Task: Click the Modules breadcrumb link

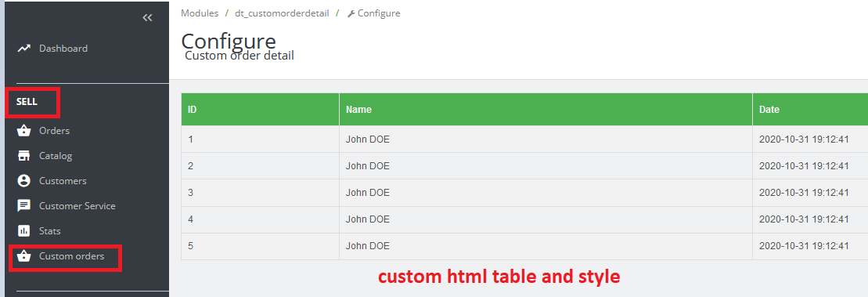Action: (200, 13)
